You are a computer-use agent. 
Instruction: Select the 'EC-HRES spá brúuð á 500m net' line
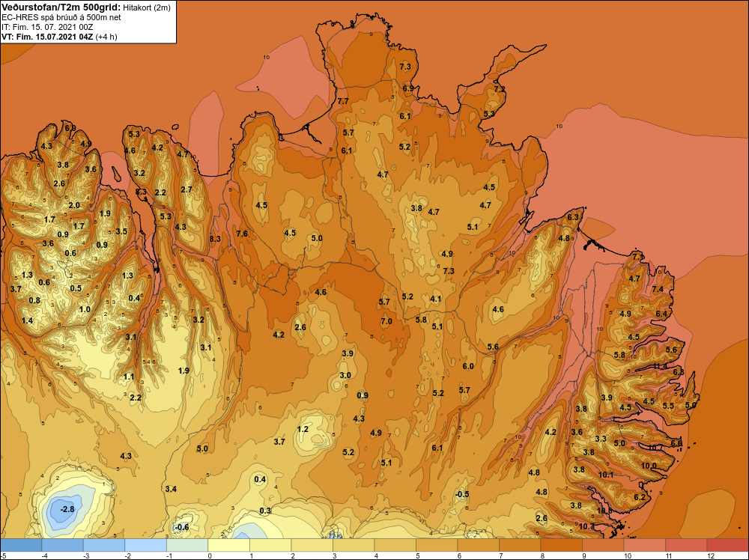61,17
